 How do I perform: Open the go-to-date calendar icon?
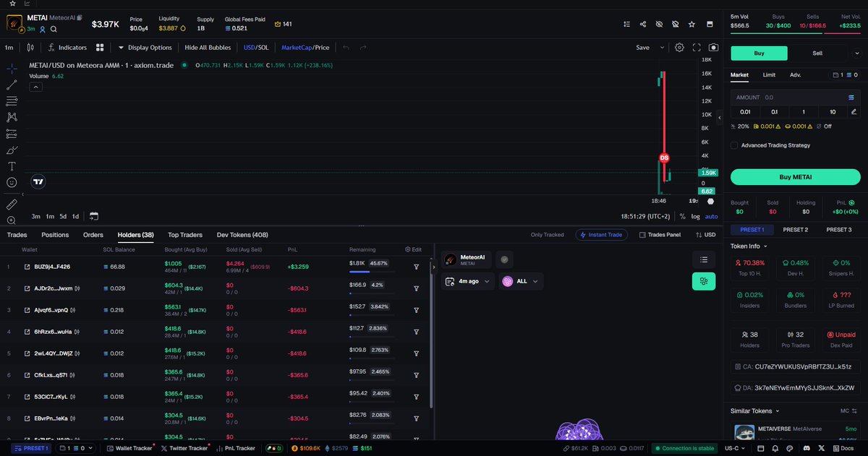94,216
